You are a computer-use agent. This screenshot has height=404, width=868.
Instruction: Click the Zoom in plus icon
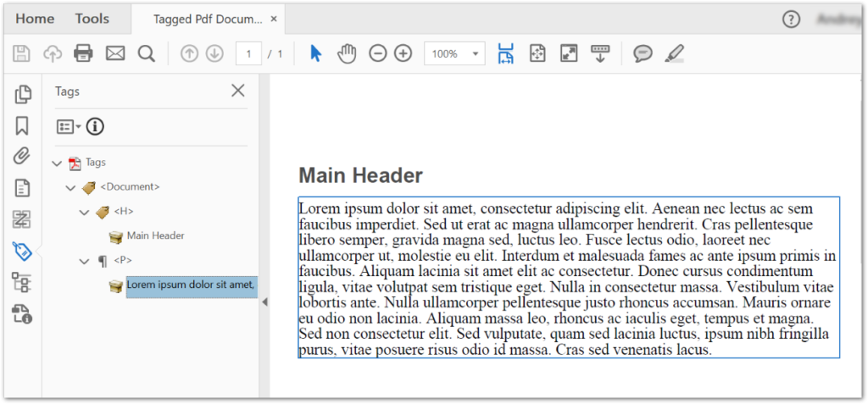pyautogui.click(x=403, y=54)
